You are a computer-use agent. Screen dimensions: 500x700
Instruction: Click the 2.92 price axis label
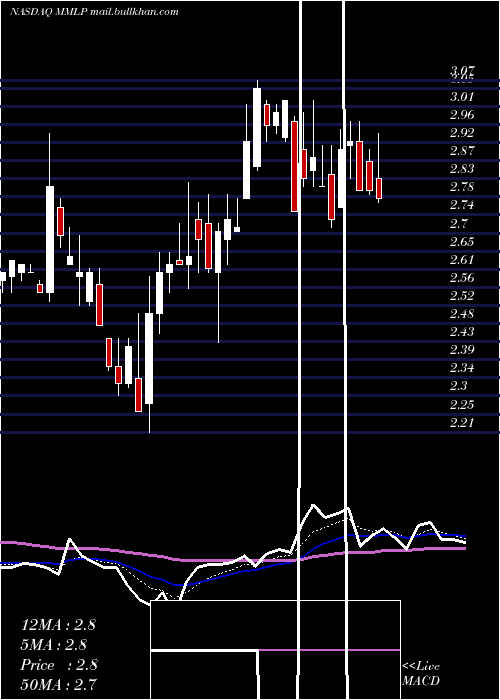462,133
